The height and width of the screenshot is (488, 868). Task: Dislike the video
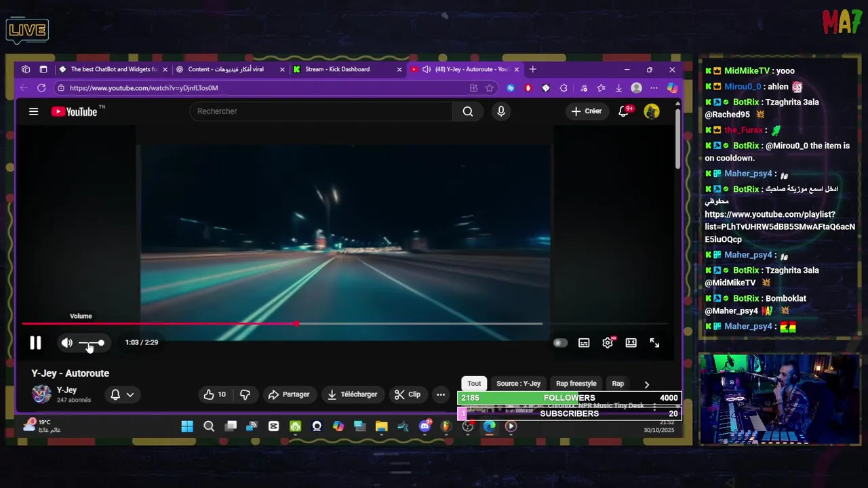click(245, 394)
